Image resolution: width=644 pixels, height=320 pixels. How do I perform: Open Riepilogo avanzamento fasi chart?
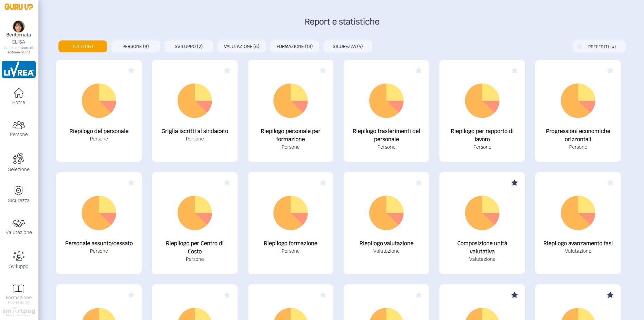click(578, 213)
